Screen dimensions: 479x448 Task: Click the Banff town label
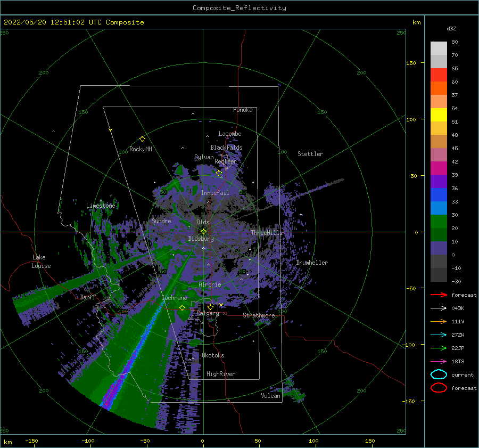88,297
